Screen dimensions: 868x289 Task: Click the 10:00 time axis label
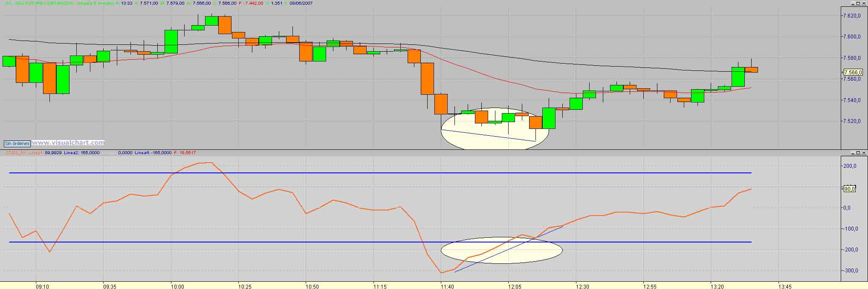pos(177,286)
